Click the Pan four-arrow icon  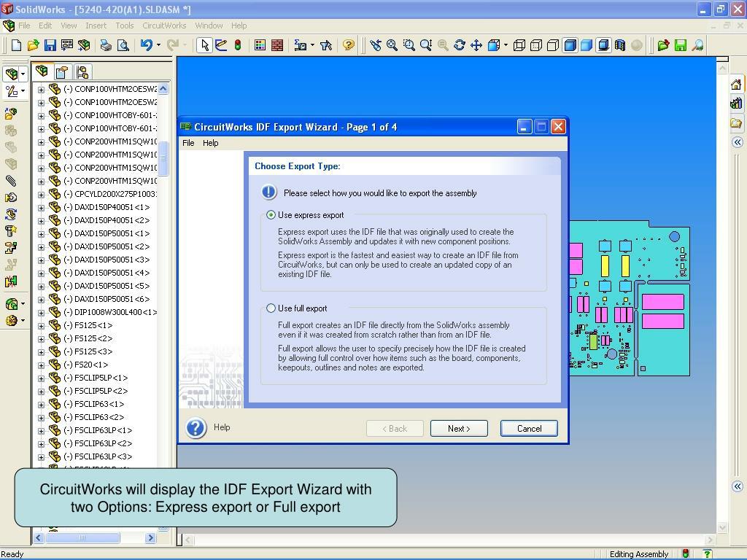tap(476, 45)
